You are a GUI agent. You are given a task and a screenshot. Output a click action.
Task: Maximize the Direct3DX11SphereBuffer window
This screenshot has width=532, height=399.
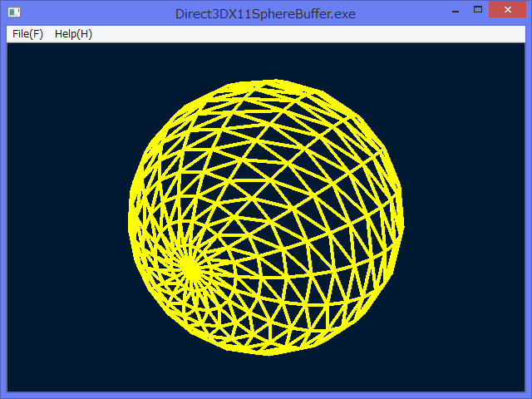pyautogui.click(x=478, y=9)
